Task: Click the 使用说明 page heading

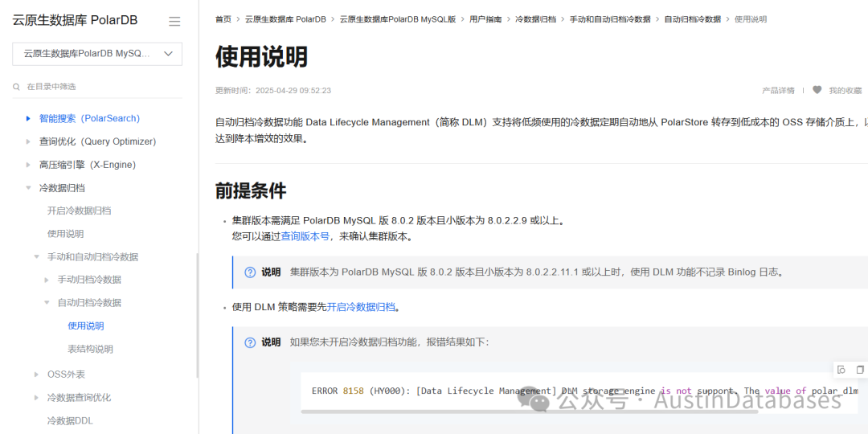Action: click(261, 57)
